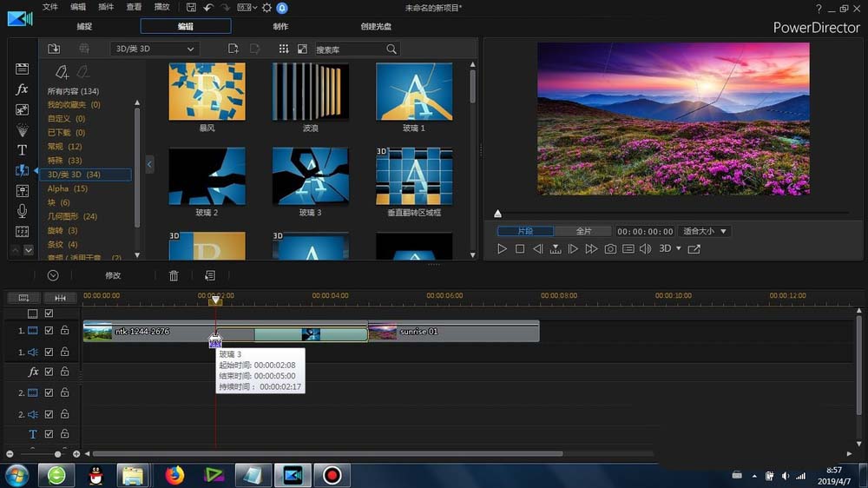Click the fit timeline ruler button
Image resolution: width=868 pixels, height=488 pixels.
point(60,298)
